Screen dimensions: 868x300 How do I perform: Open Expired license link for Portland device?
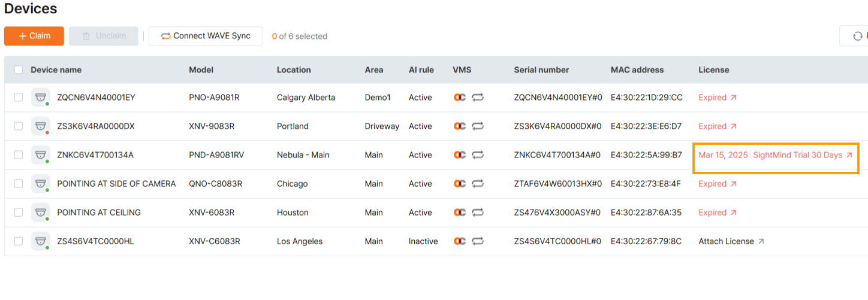[x=718, y=126]
